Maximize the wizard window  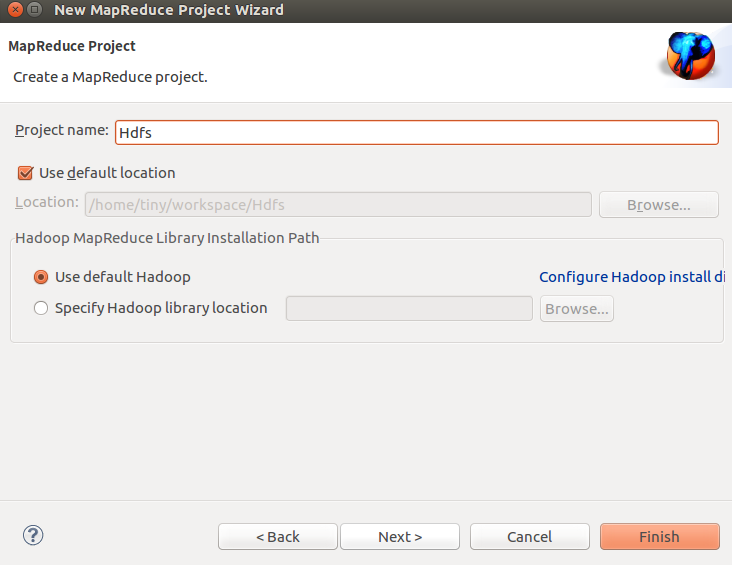[x=34, y=11]
